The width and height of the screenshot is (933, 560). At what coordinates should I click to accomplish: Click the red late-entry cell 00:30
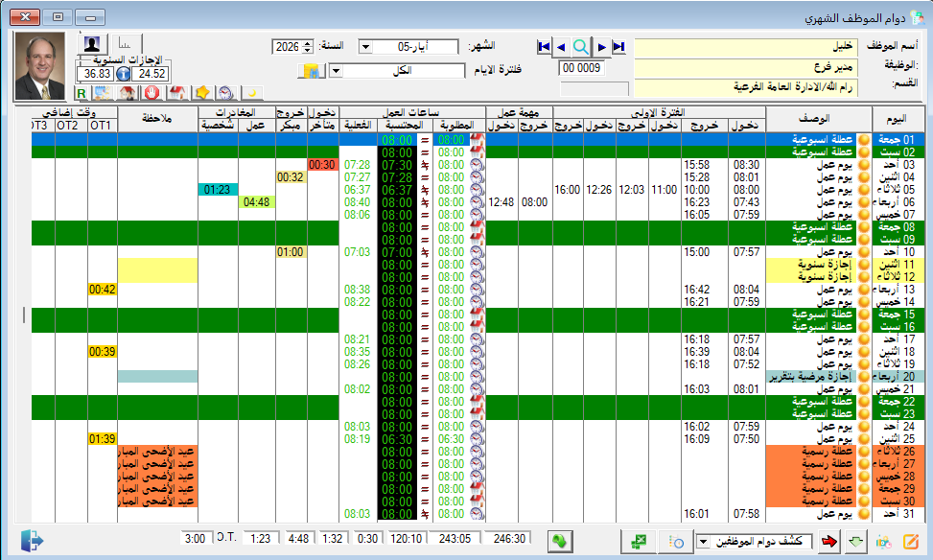pyautogui.click(x=322, y=165)
